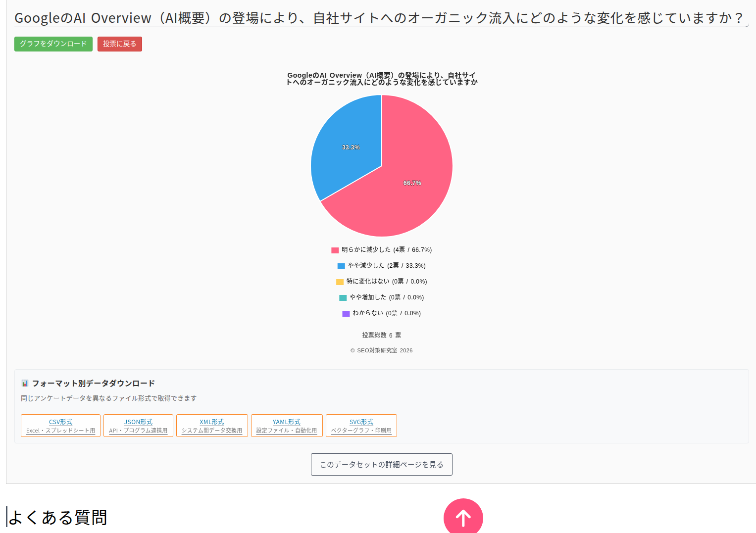Toggle the teal やや増加した legend swatch
This screenshot has height=533, width=756.
pyautogui.click(x=343, y=298)
